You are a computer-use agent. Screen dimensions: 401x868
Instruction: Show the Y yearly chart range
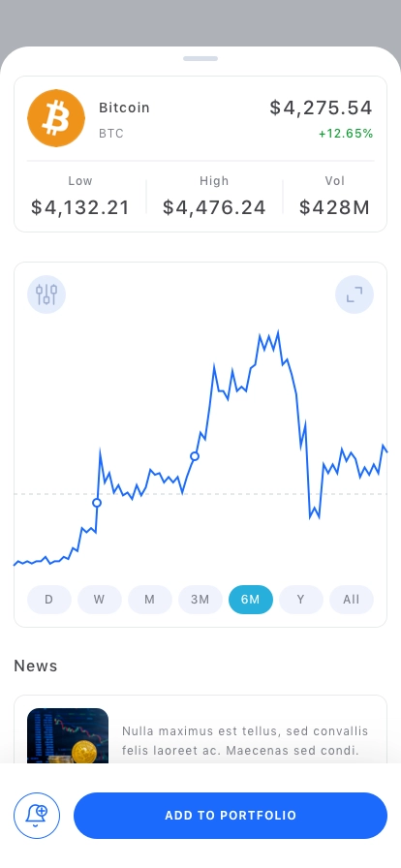pyautogui.click(x=301, y=600)
